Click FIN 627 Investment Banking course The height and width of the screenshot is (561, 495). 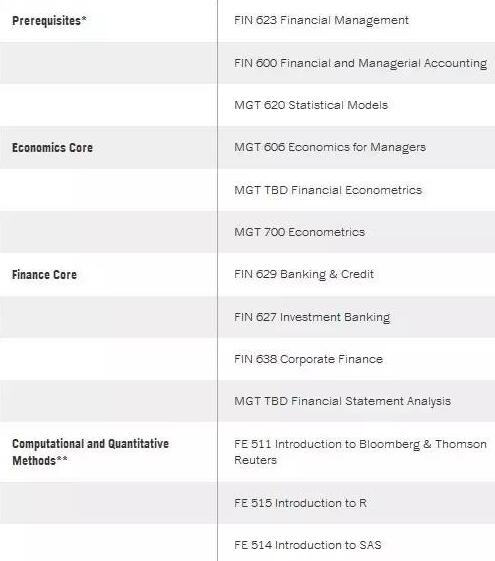coord(312,317)
